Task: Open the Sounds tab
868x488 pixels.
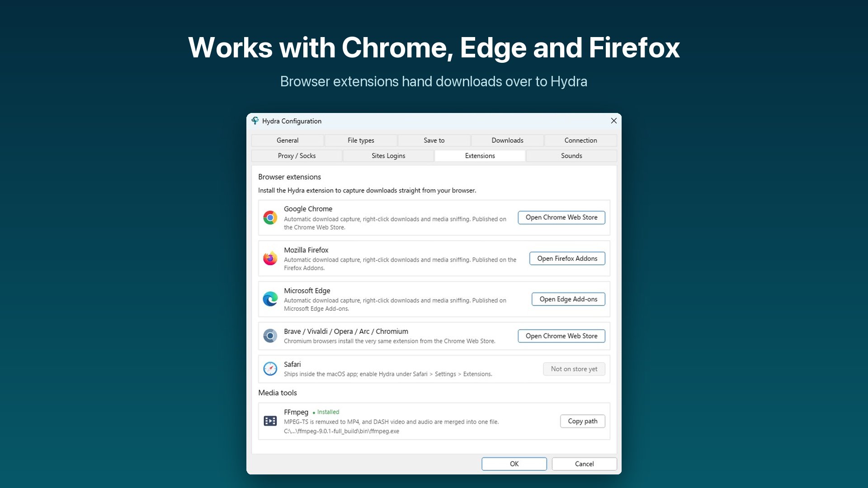Action: 571,156
